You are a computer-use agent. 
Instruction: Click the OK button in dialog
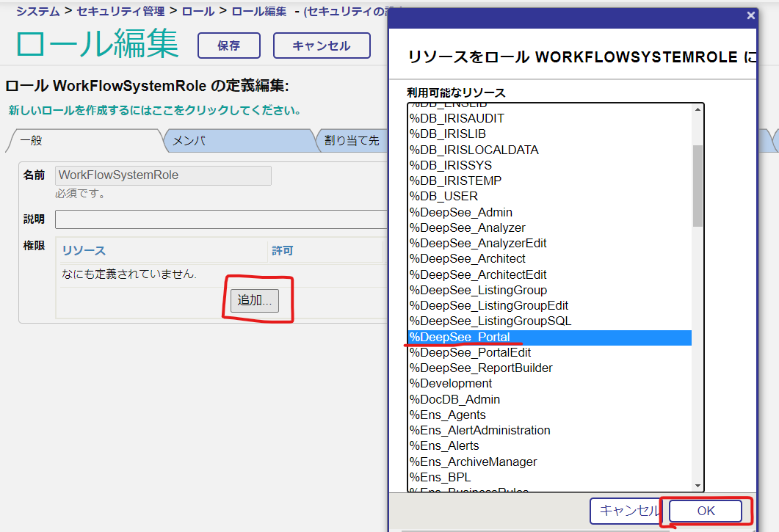point(706,511)
